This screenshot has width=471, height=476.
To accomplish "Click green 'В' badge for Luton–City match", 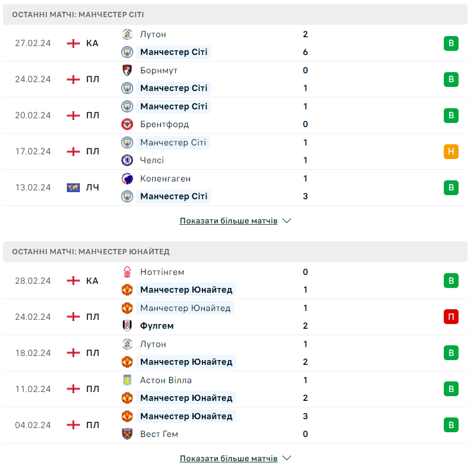I will [451, 43].
